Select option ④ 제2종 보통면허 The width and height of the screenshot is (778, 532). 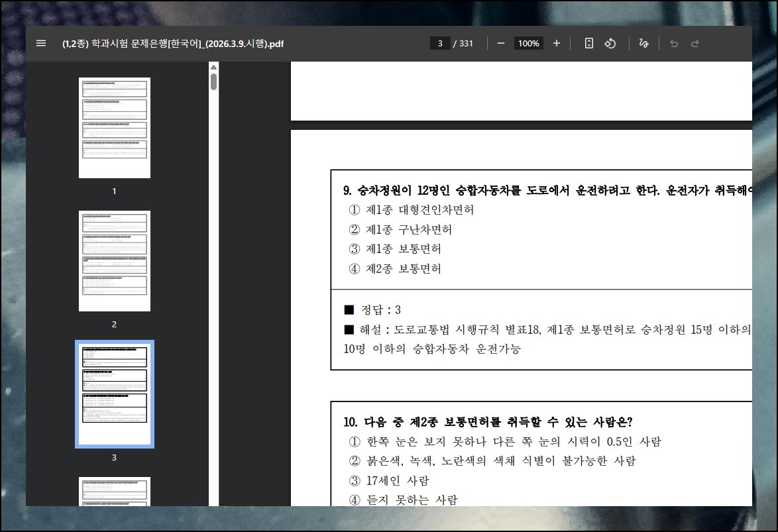(x=395, y=269)
